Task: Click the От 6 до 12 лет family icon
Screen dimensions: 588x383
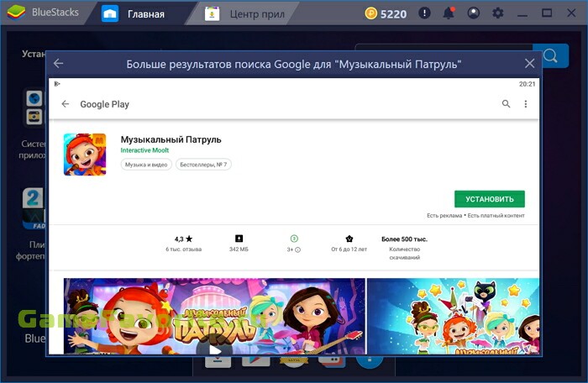Action: pyautogui.click(x=349, y=239)
